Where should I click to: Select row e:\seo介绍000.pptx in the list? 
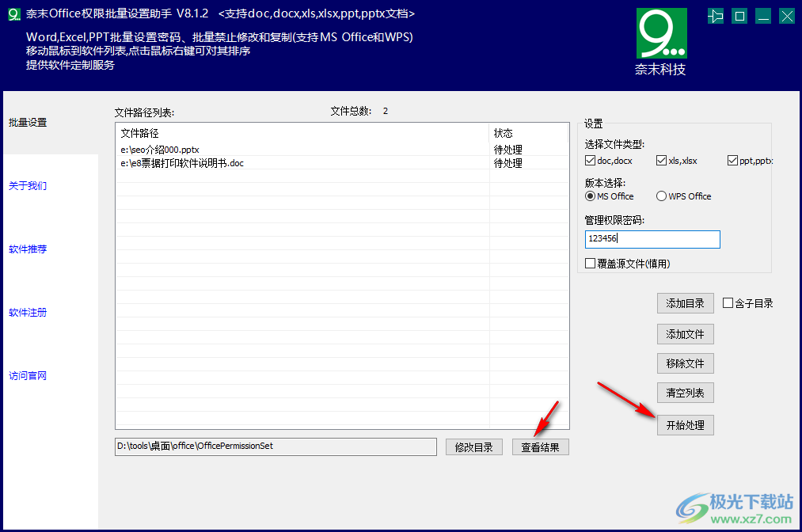pyautogui.click(x=342, y=150)
